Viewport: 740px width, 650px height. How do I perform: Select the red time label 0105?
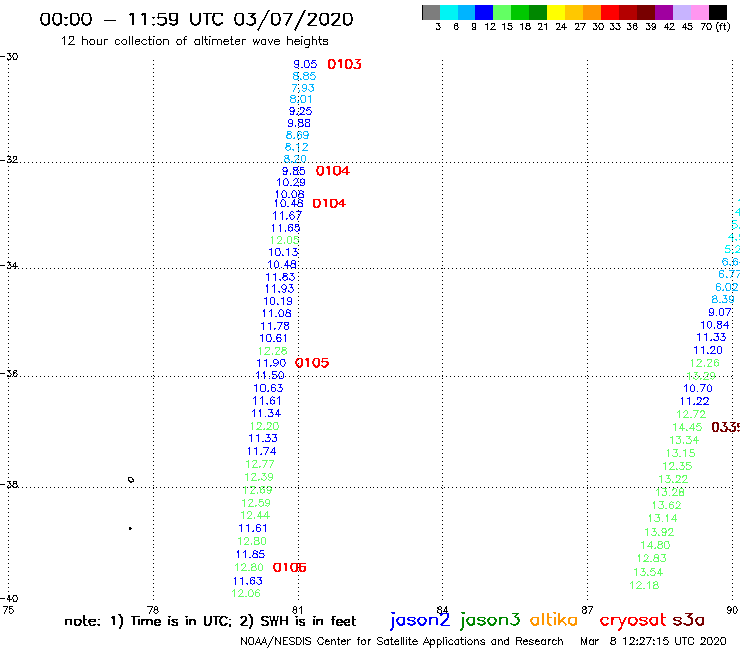click(x=312, y=363)
